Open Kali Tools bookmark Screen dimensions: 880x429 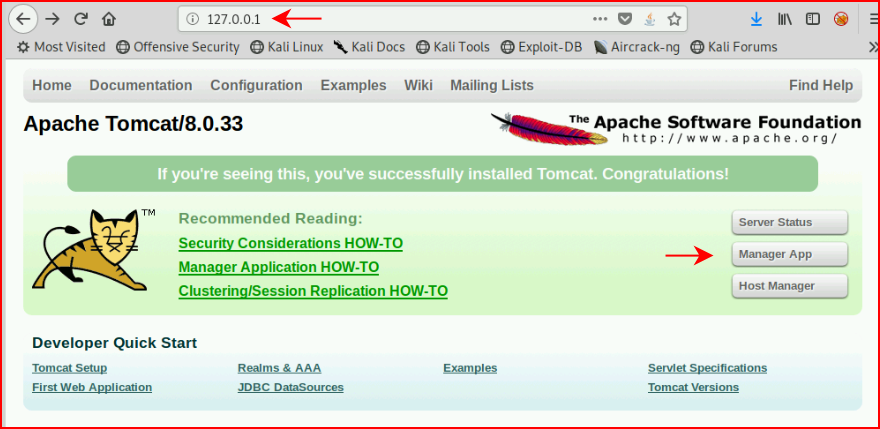click(x=452, y=47)
